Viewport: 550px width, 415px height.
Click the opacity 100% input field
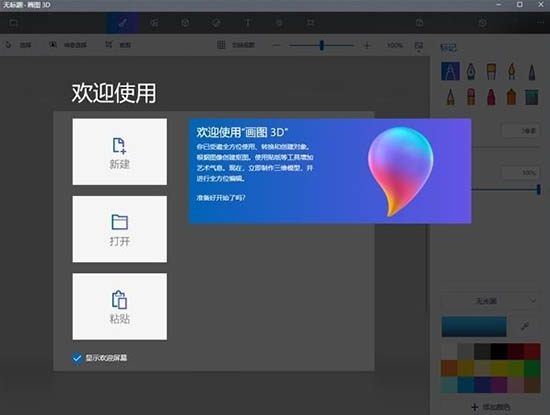521,173
